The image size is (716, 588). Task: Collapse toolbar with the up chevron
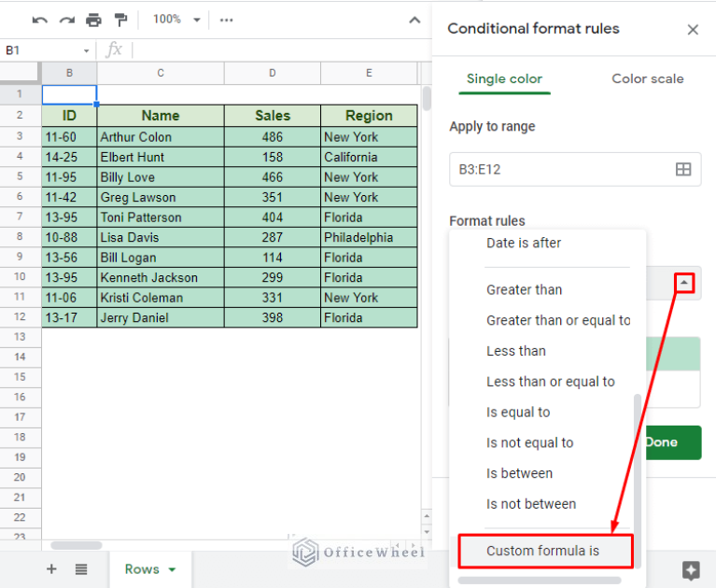[414, 20]
